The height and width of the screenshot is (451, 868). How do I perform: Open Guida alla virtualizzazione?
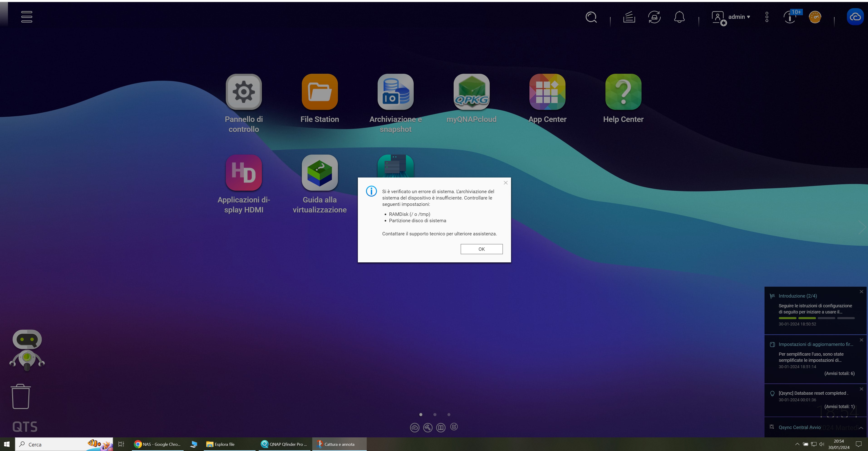320,173
